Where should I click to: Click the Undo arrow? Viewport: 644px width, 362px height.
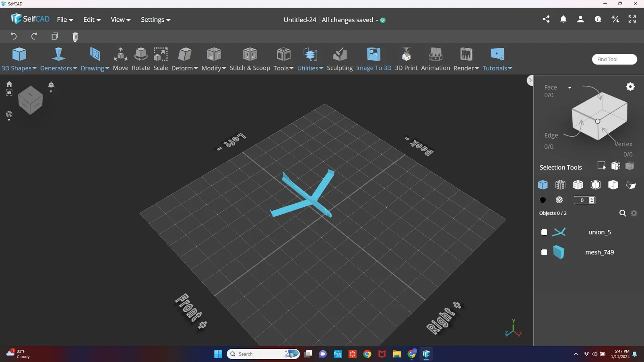(14, 37)
